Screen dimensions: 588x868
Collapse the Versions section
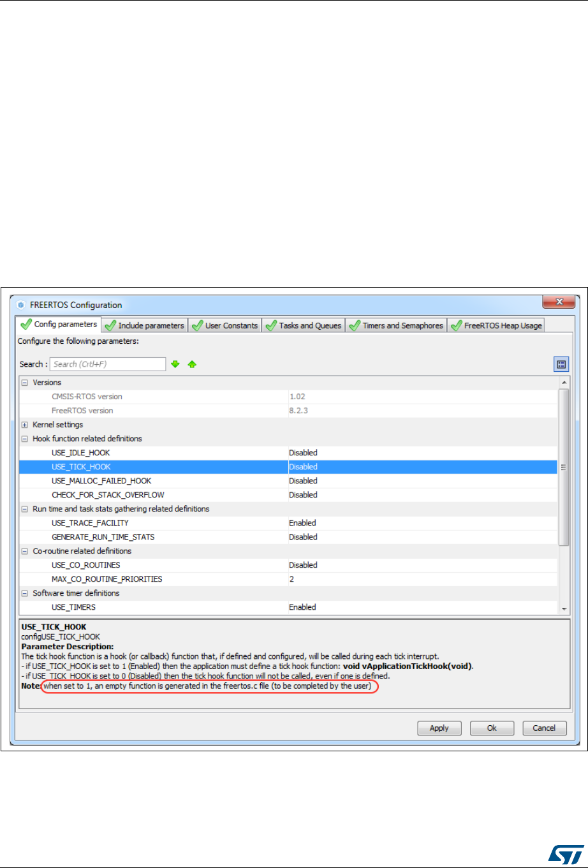coord(25,383)
